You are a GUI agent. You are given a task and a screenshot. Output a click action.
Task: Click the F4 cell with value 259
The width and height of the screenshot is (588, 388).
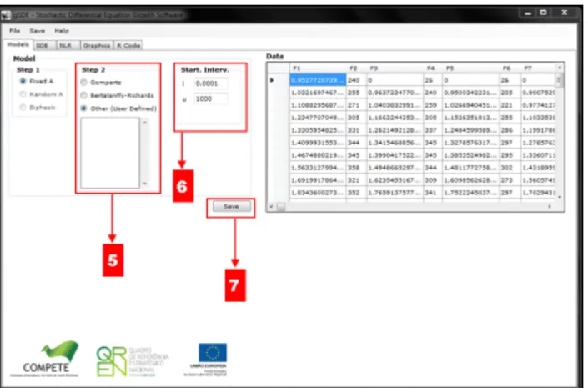click(433, 105)
